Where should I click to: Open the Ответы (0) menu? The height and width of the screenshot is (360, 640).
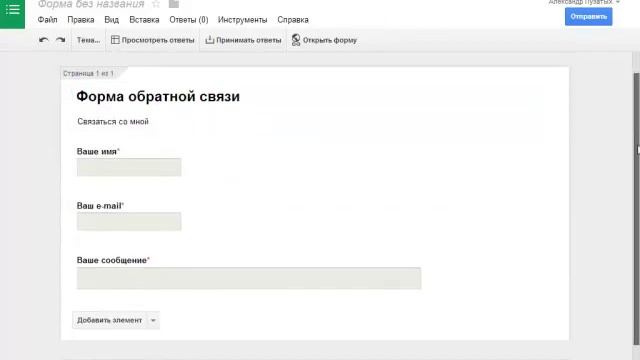(x=189, y=20)
